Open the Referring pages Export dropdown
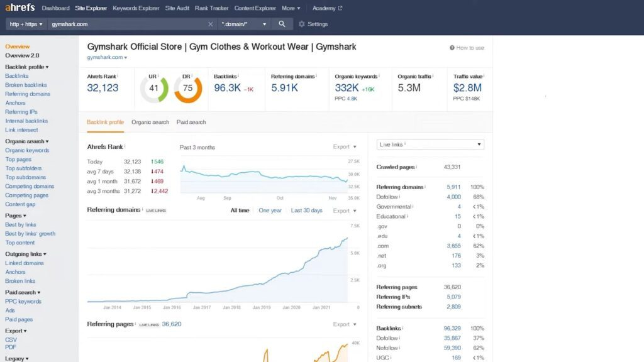This screenshot has height=362, width=644. (x=345, y=324)
